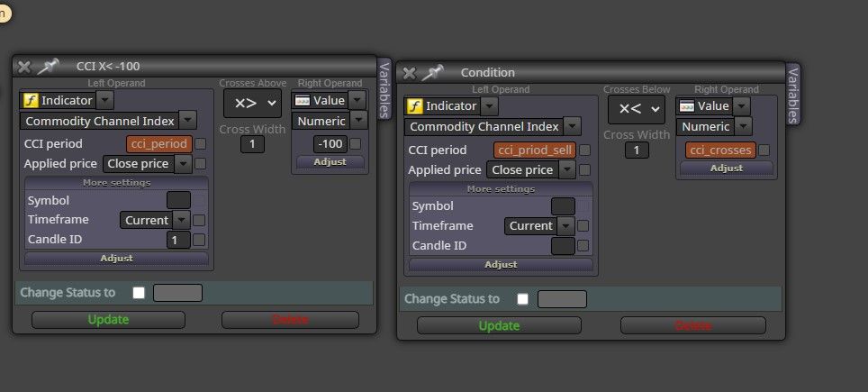Open Crosses Below operator dropdown
This screenshot has width=868, height=392.
[x=637, y=109]
